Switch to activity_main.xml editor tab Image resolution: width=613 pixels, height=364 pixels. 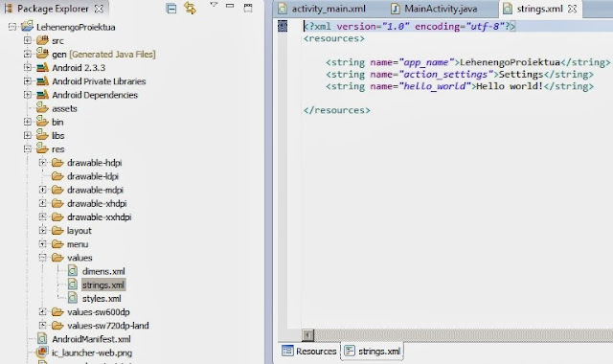(322, 9)
